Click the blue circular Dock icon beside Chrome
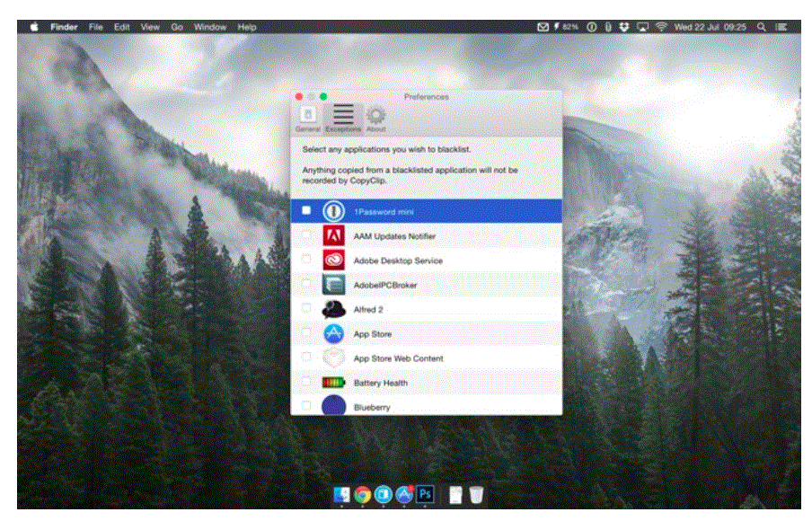The height and width of the screenshot is (521, 812). click(x=384, y=495)
